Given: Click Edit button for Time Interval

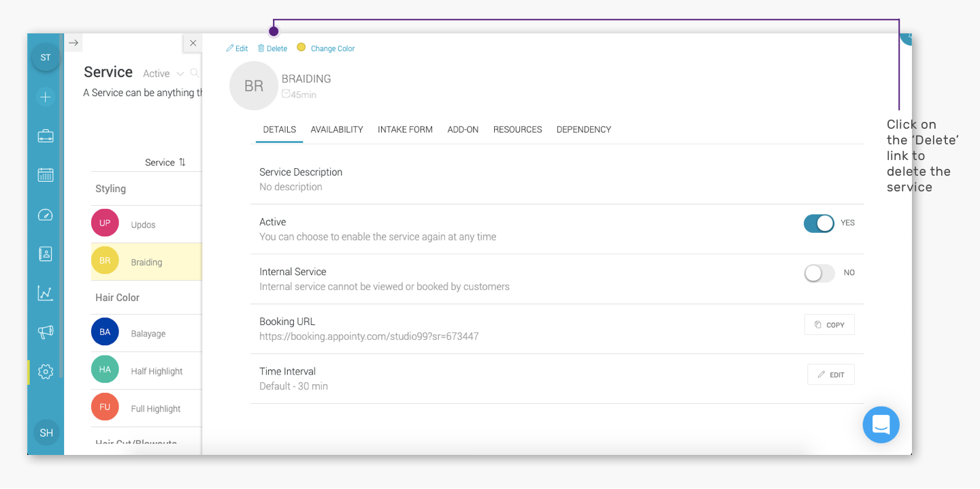Looking at the screenshot, I should coord(831,375).
